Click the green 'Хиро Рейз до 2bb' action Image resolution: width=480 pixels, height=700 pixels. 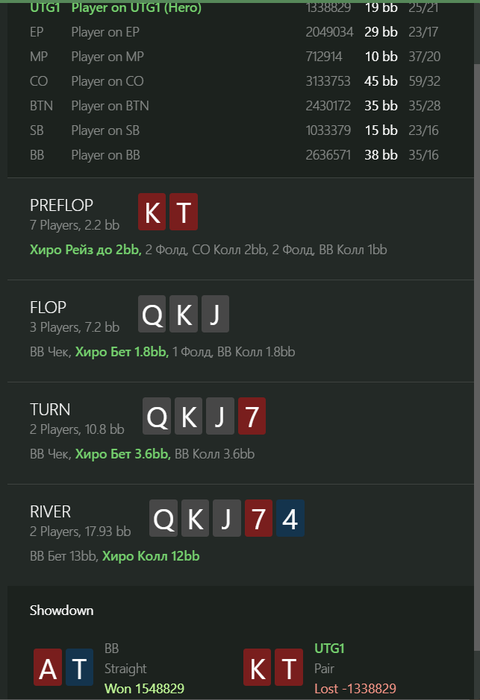coord(85,250)
